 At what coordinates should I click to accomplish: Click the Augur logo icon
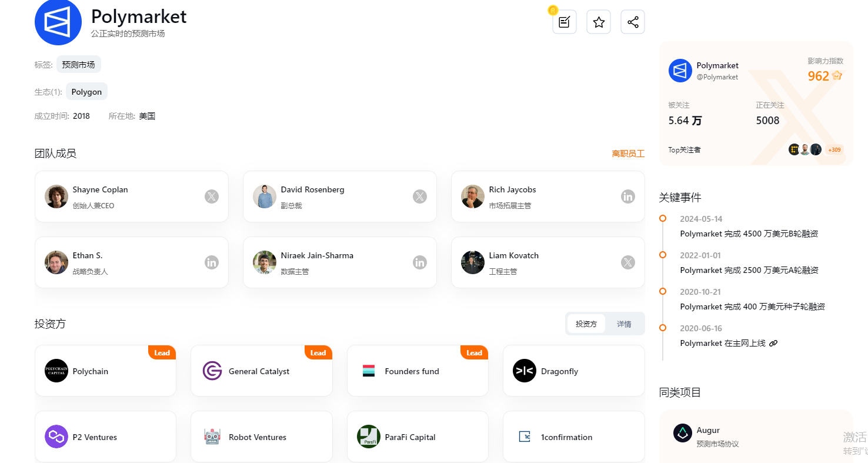(x=683, y=433)
